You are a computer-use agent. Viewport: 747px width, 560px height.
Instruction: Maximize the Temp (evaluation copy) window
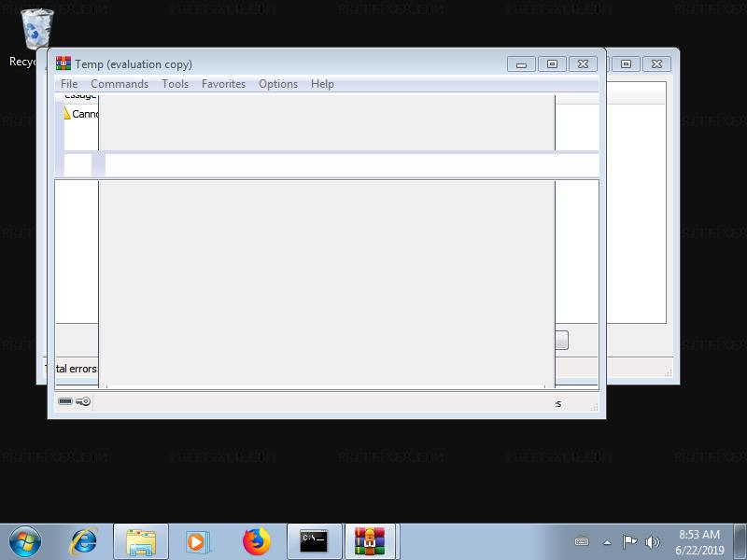[552, 64]
